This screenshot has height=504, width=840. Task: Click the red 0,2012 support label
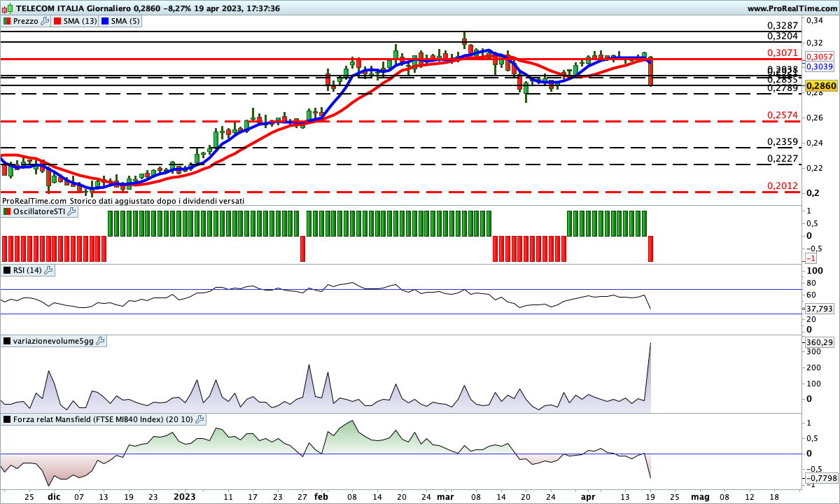(x=782, y=185)
